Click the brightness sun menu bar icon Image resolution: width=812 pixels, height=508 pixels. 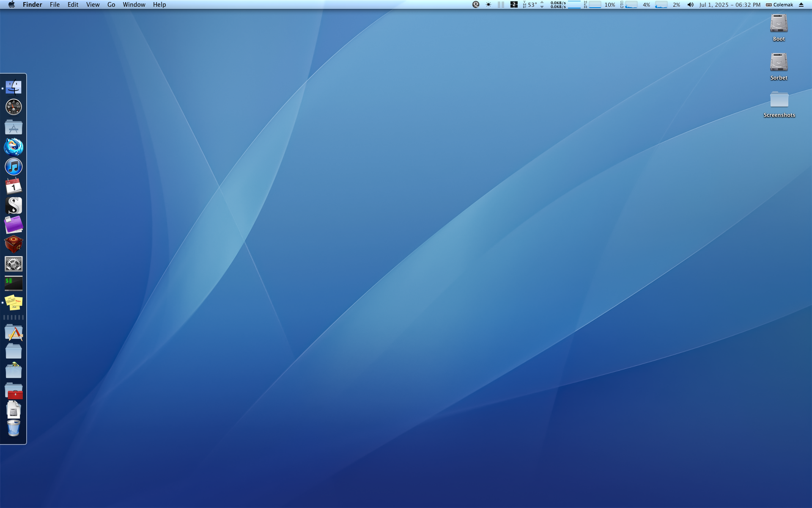(488, 5)
